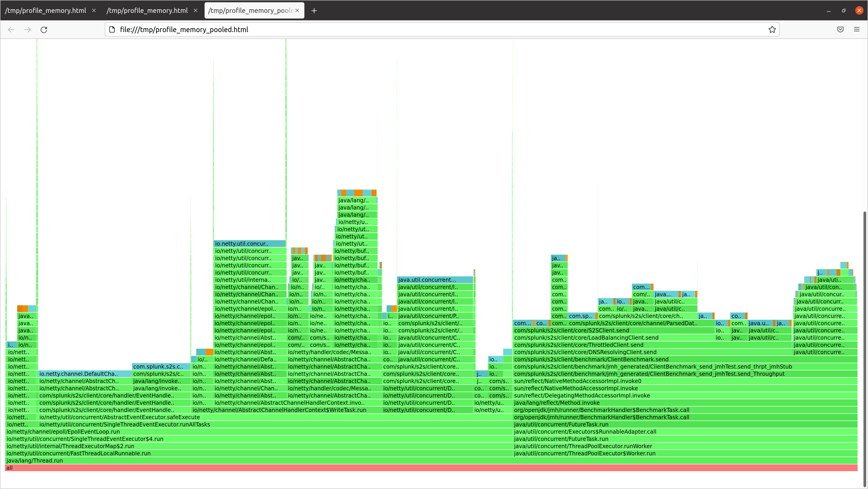Bookmark this page with the star icon

click(x=772, y=29)
